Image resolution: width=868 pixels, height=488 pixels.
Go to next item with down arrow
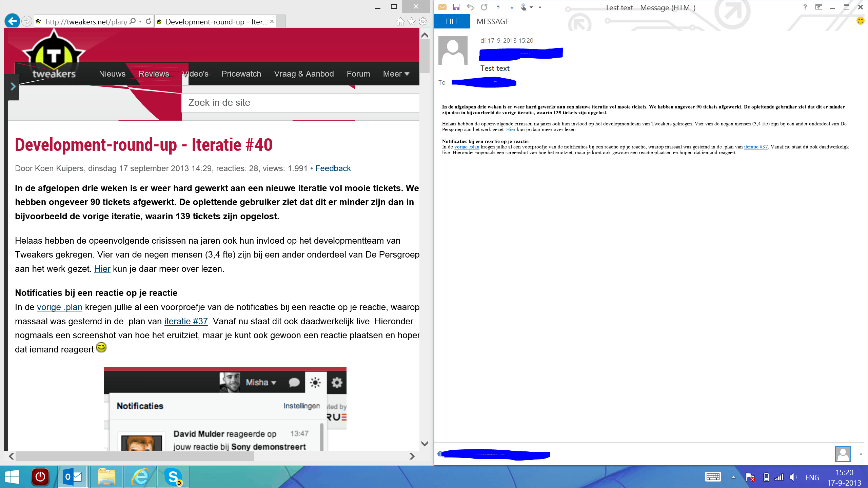click(512, 7)
